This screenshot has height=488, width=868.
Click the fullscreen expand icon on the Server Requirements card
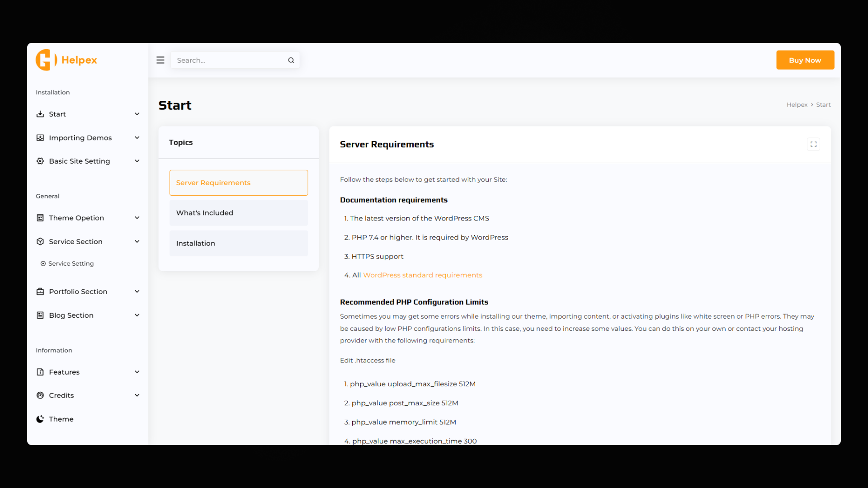(813, 144)
